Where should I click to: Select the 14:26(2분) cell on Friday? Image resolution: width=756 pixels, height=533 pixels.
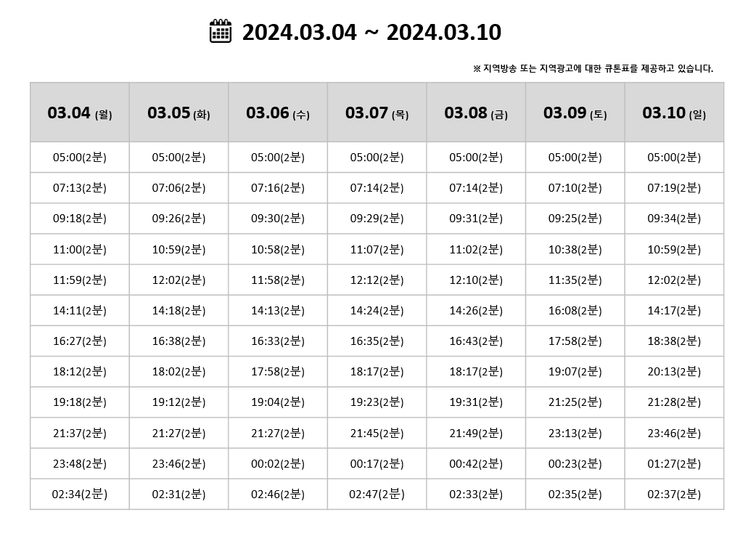pyautogui.click(x=476, y=311)
